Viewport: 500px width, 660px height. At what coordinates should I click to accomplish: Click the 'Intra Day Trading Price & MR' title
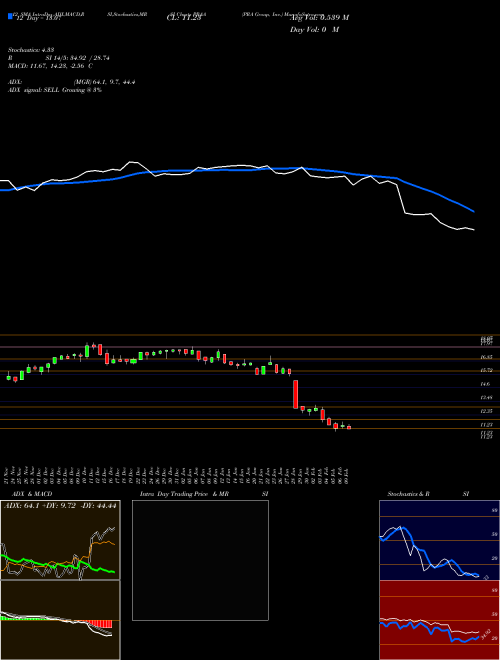[x=184, y=494]
